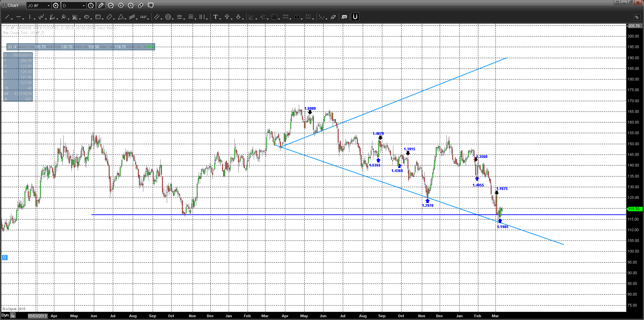This screenshot has height=320, width=644.
Task: Open the symbol settings gear icon
Action: [56, 6]
